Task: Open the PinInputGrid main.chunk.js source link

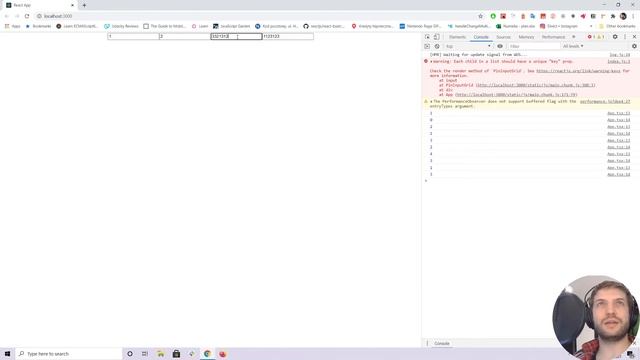Action: tap(536, 85)
